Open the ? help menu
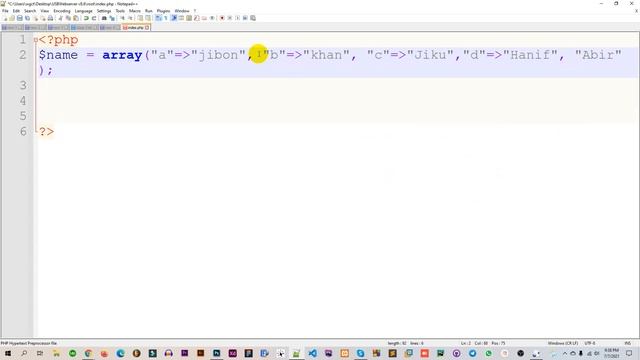This screenshot has width=640, height=360. [195, 11]
